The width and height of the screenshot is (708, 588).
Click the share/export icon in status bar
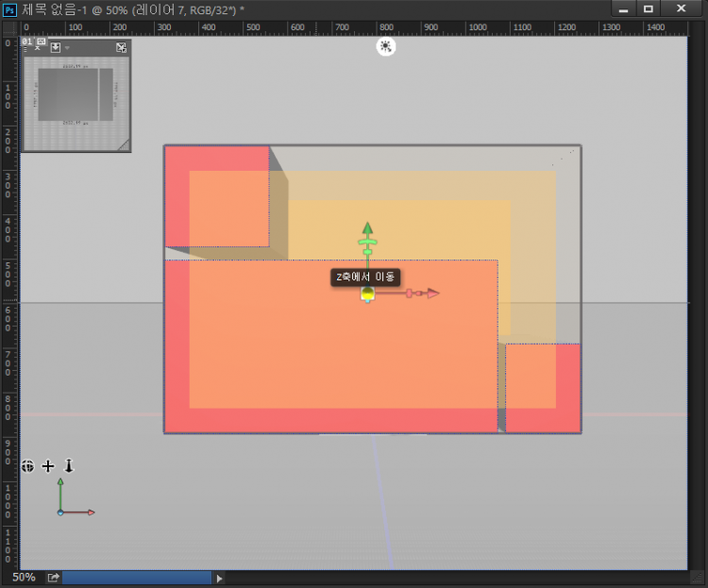[54, 577]
